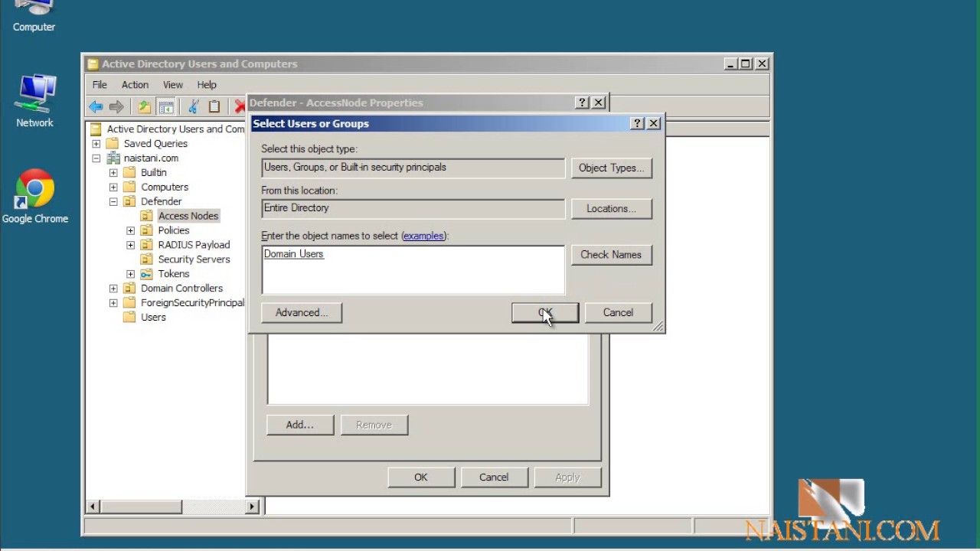Image resolution: width=980 pixels, height=551 pixels.
Task: Click the blue Back arrow in toolbar
Action: coord(96,107)
